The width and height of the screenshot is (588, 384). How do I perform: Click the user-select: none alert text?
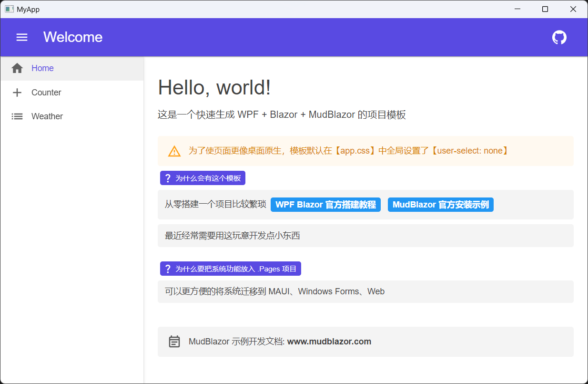[x=349, y=151]
